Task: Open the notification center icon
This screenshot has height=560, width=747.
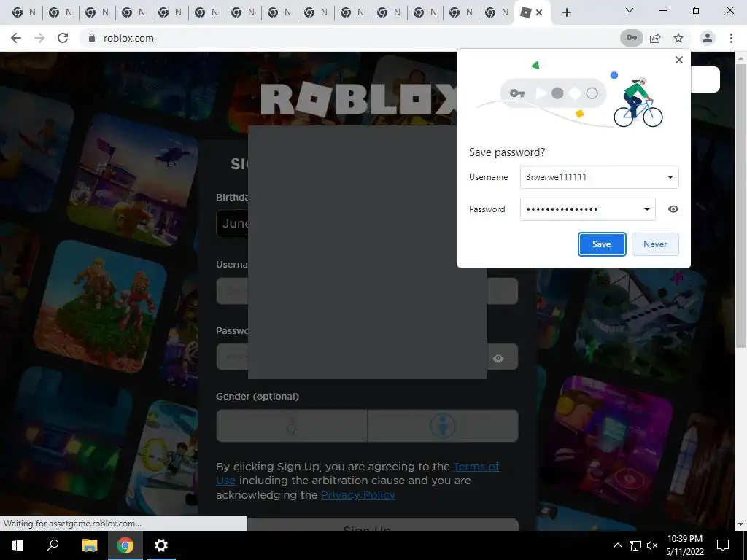Action: (723, 545)
